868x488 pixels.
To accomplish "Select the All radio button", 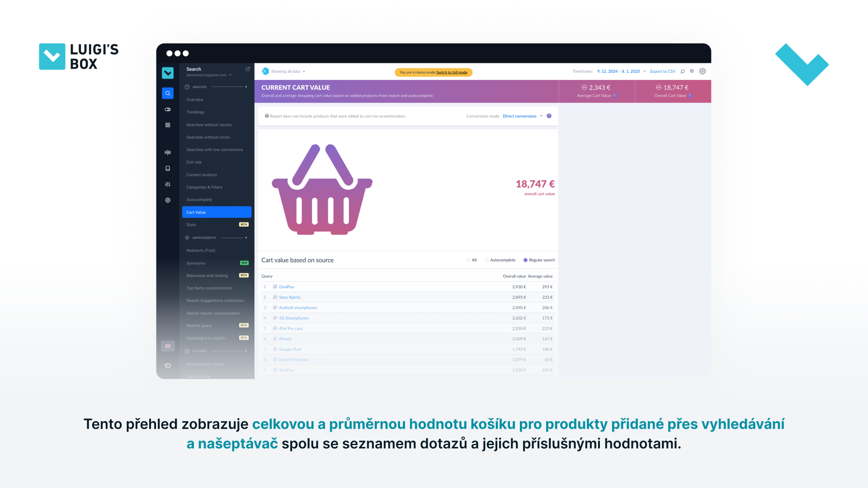I will pos(468,260).
